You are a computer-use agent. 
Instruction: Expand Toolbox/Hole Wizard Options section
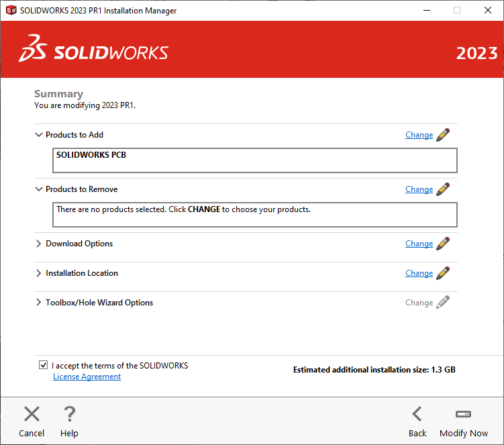38,303
